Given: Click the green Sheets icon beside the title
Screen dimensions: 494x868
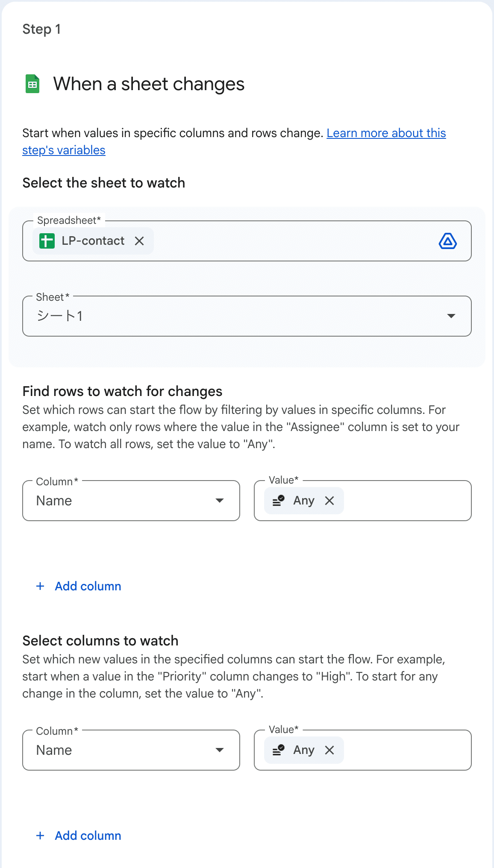Looking at the screenshot, I should 32,84.
